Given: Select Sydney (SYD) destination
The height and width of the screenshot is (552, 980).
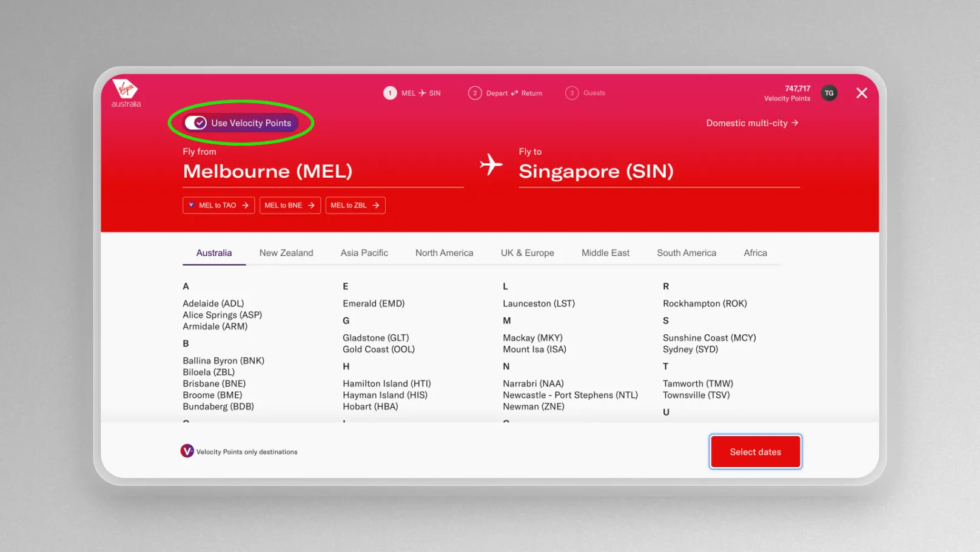Looking at the screenshot, I should 690,349.
